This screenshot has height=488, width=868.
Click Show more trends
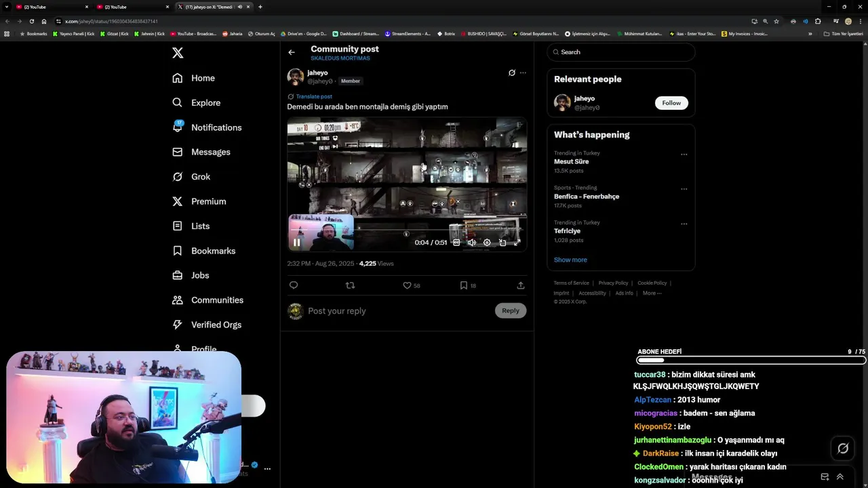coord(570,260)
